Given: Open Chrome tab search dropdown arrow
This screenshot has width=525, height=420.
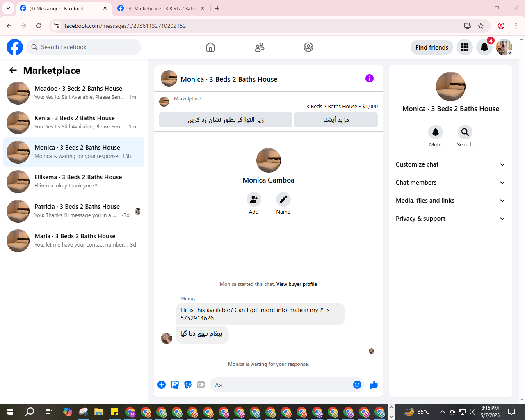Looking at the screenshot, I should point(8,8).
